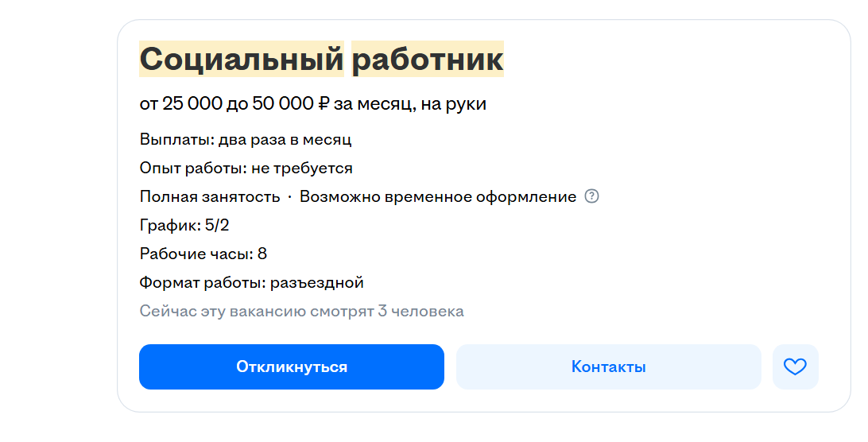Click the 'за месяц' salary period text
The width and height of the screenshot is (868, 442).
coord(373,104)
